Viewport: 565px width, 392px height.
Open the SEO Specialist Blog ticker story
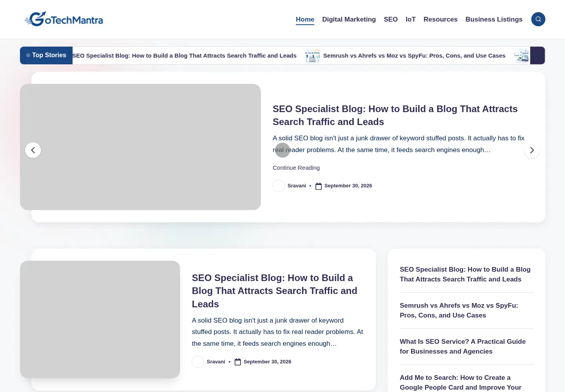click(184, 56)
